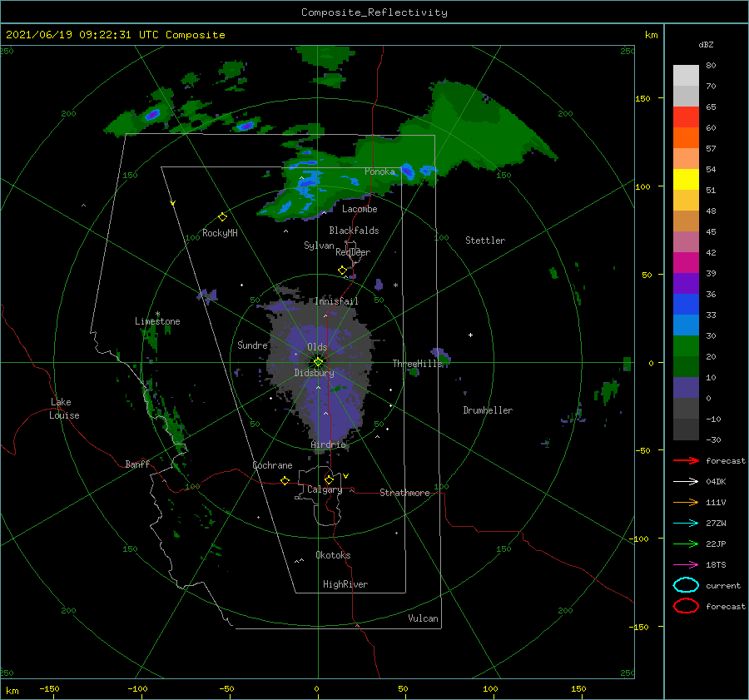Click the Blackfalds city label
Viewport: 749px width, 700px height.
point(354,231)
